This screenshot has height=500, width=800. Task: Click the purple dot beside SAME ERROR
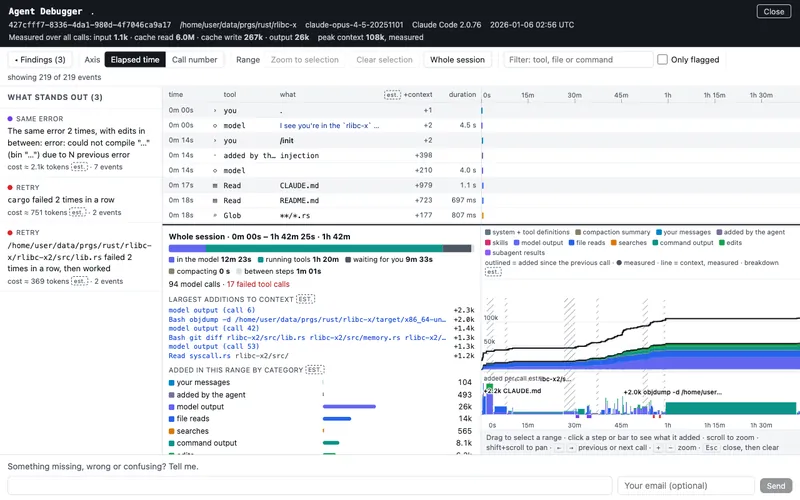(10, 119)
